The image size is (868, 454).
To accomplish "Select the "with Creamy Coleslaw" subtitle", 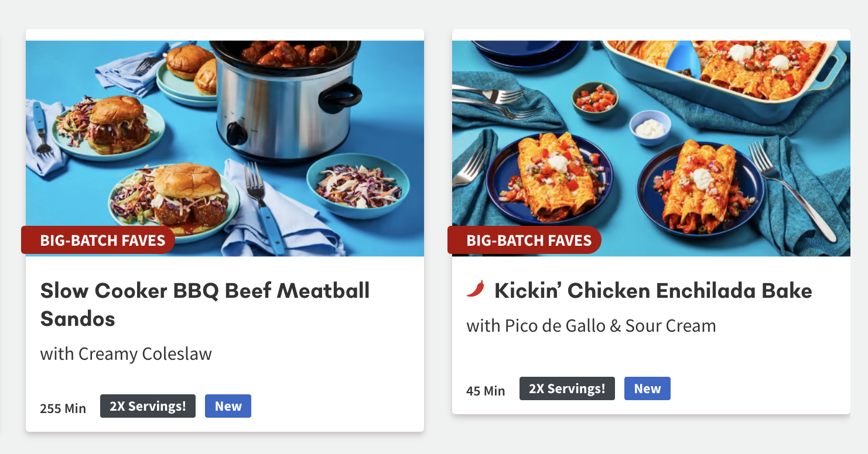I will pos(126,354).
